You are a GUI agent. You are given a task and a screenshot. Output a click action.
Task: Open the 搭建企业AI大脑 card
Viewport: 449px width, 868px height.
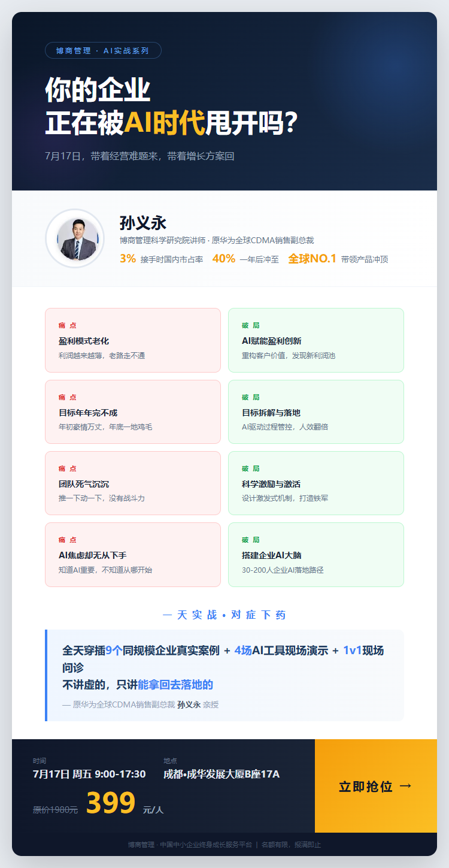316,555
